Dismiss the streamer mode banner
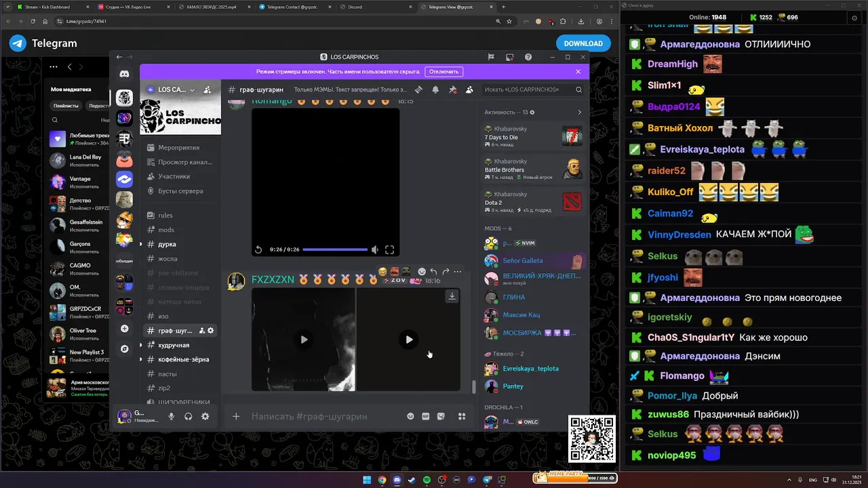The image size is (868, 488). pos(578,71)
